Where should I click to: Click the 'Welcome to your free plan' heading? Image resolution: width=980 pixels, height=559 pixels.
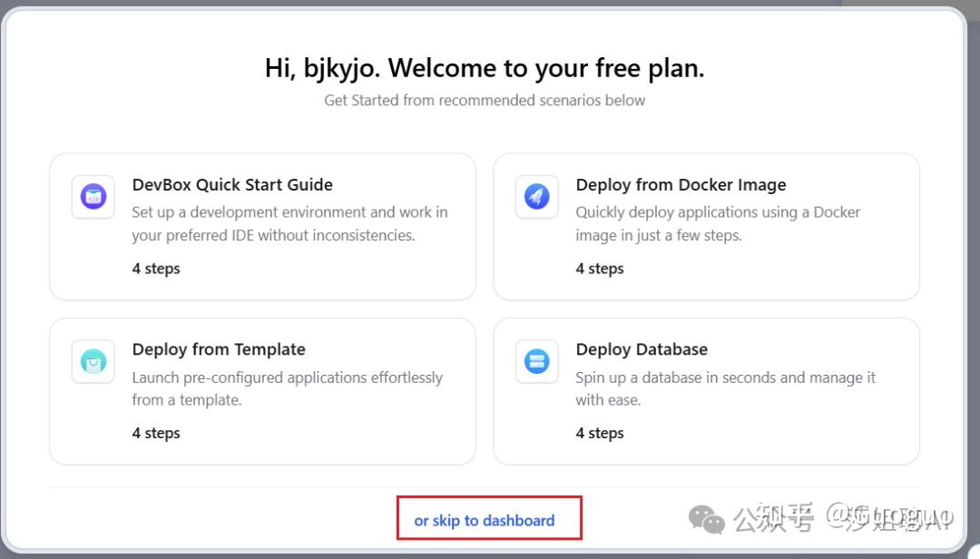(485, 68)
